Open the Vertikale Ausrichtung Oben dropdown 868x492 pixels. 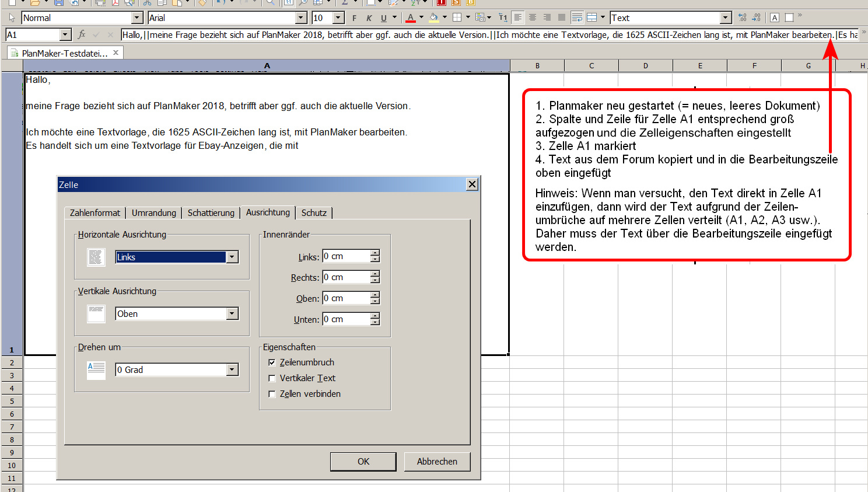pyautogui.click(x=232, y=314)
